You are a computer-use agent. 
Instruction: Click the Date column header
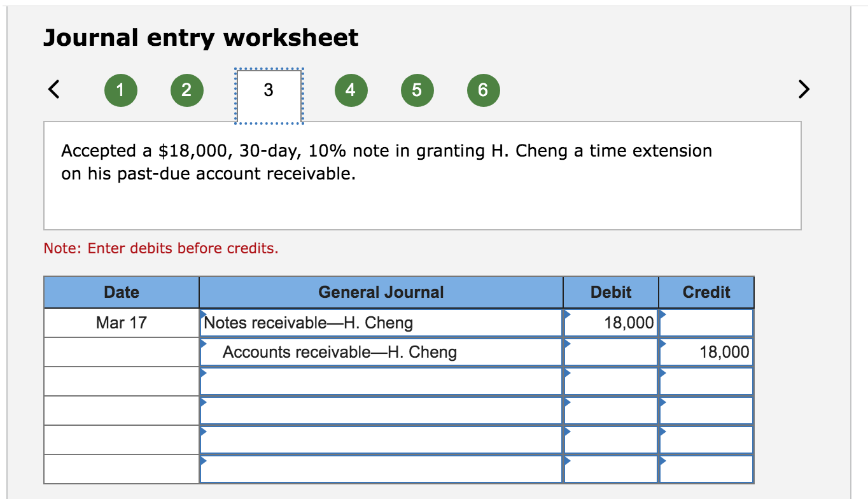[x=121, y=292]
